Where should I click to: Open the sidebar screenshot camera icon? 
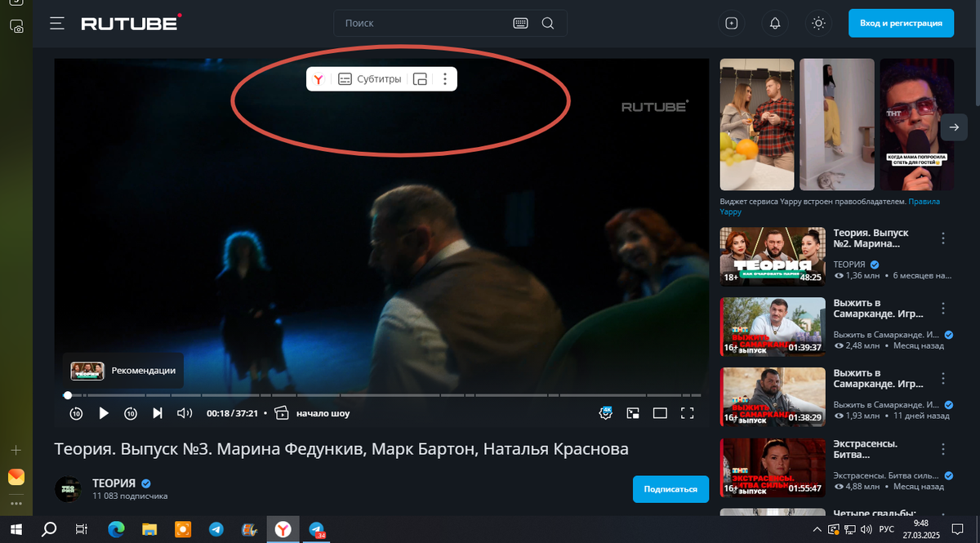(16, 26)
